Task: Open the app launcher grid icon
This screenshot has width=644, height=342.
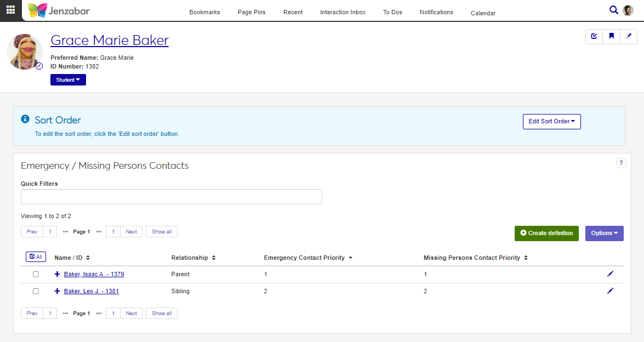Action: pyautogui.click(x=10, y=10)
